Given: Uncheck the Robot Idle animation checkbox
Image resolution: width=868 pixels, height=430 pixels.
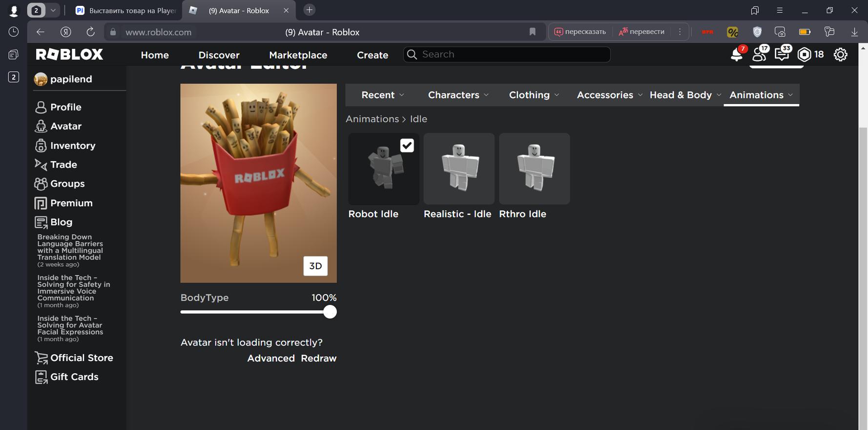Looking at the screenshot, I should pos(407,146).
